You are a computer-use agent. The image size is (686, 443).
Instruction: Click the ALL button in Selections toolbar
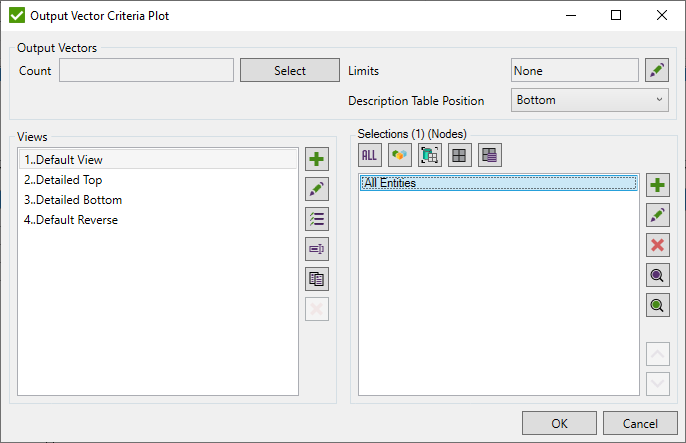pos(370,155)
